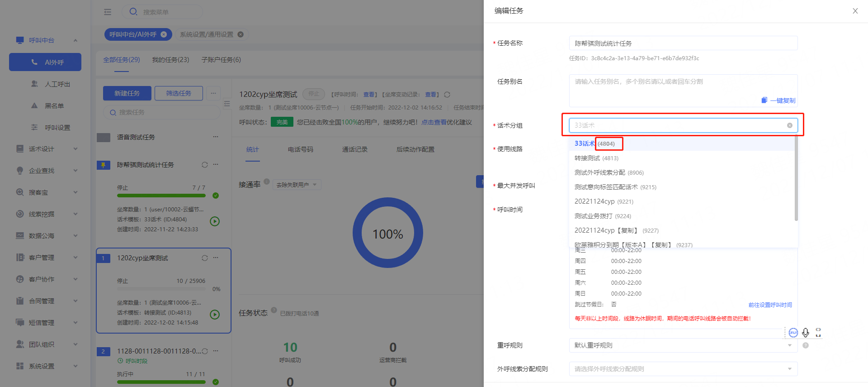Image resolution: width=868 pixels, height=387 pixels.
Task: Open the more menu for 1128-0011128 task
Action: tap(216, 351)
